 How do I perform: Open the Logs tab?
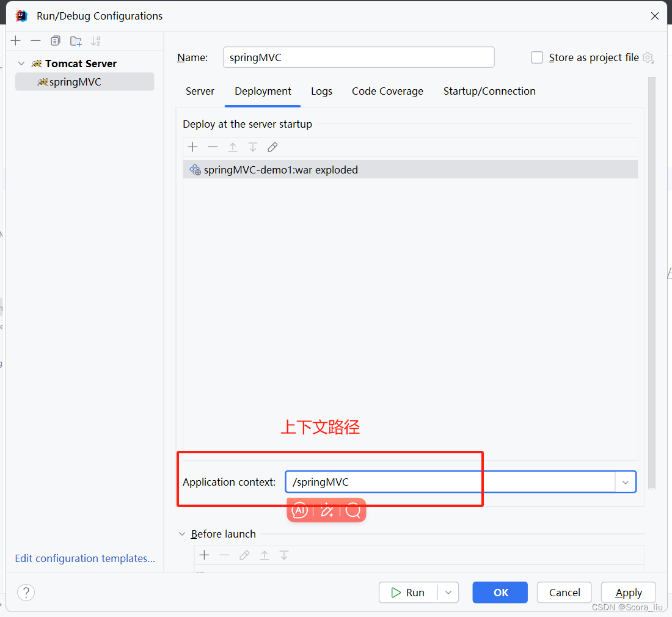[x=321, y=91]
